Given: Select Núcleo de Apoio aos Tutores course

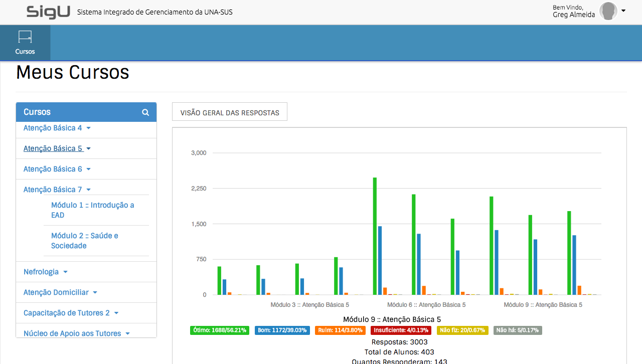Looking at the screenshot, I should (72, 333).
